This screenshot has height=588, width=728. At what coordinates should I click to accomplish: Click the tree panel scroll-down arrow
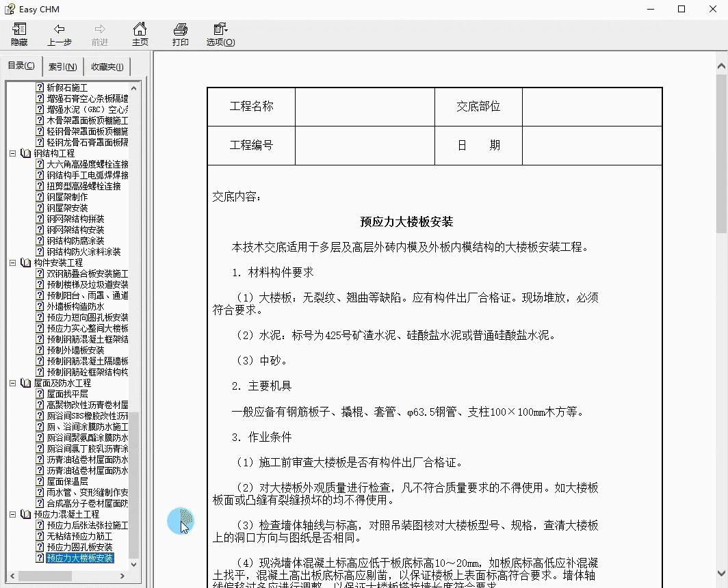(133, 564)
